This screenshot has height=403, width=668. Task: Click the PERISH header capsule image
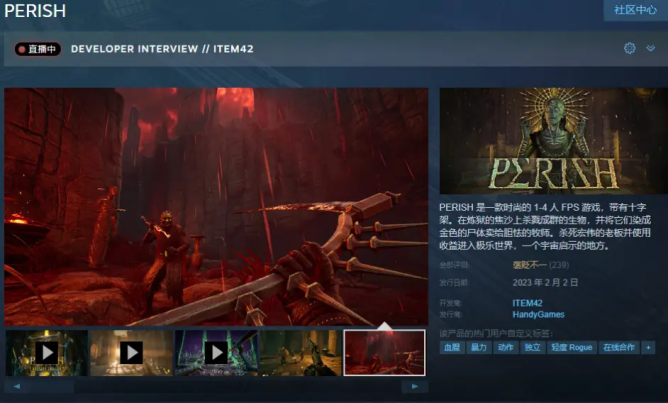[x=554, y=141]
